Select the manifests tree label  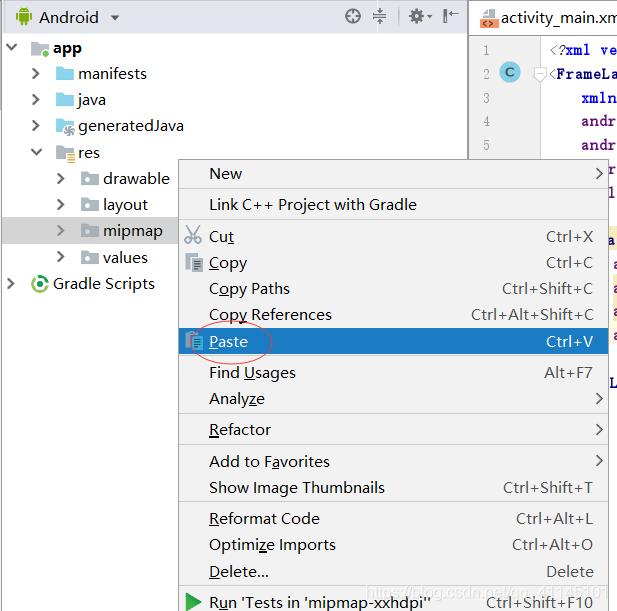[x=113, y=74]
